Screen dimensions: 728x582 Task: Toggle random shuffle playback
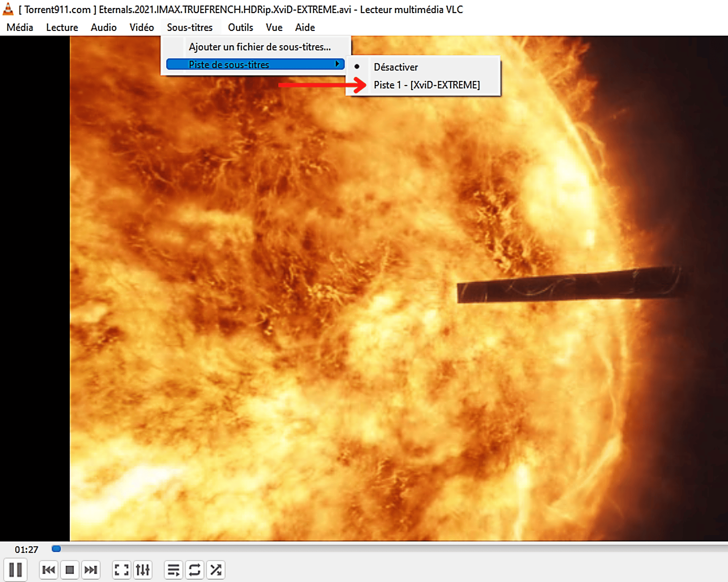pyautogui.click(x=215, y=570)
